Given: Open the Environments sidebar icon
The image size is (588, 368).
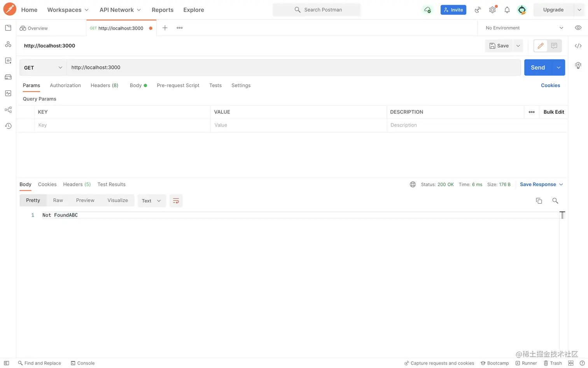Looking at the screenshot, I should tap(8, 61).
